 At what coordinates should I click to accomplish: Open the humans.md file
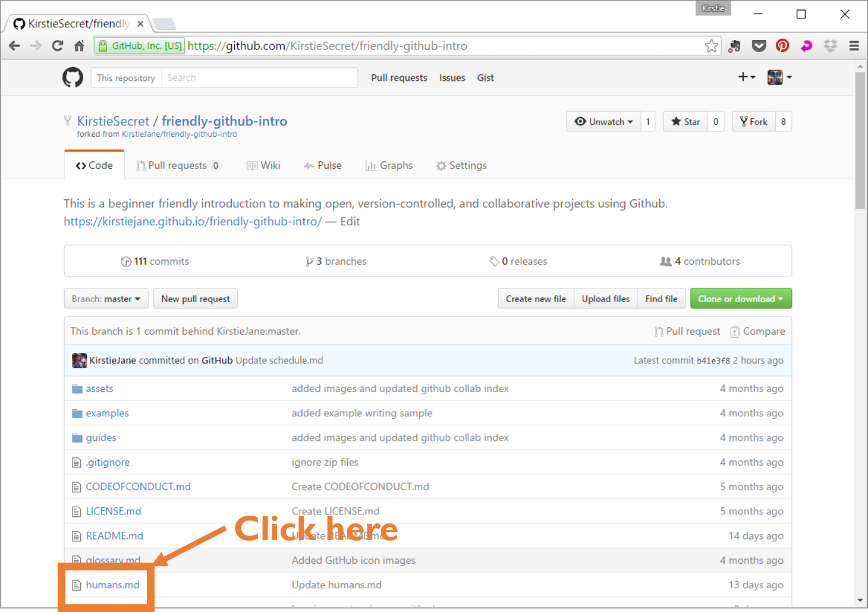tap(112, 585)
